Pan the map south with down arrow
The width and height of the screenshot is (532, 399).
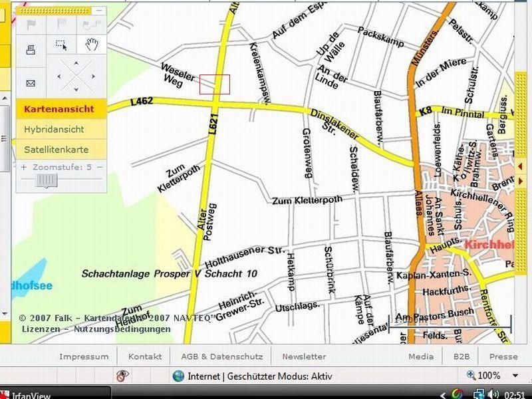point(76,88)
